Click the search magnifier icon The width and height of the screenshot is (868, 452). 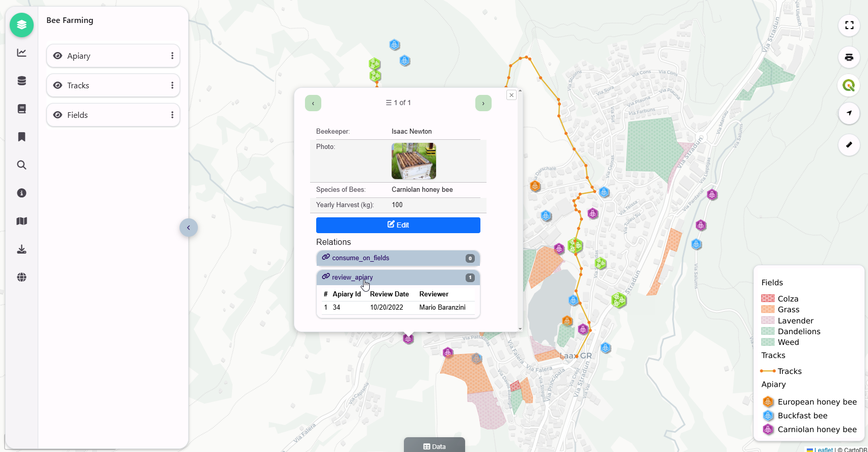pos(21,165)
